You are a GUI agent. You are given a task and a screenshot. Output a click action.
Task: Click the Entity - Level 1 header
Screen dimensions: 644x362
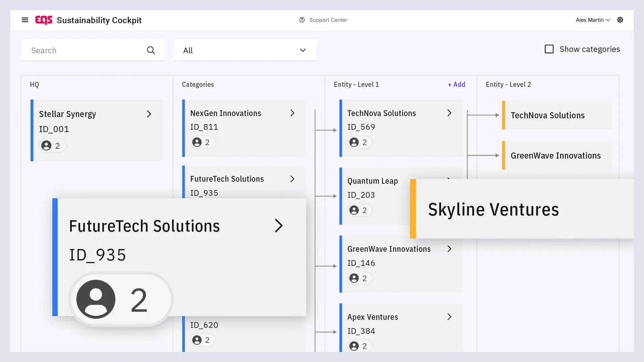point(356,84)
